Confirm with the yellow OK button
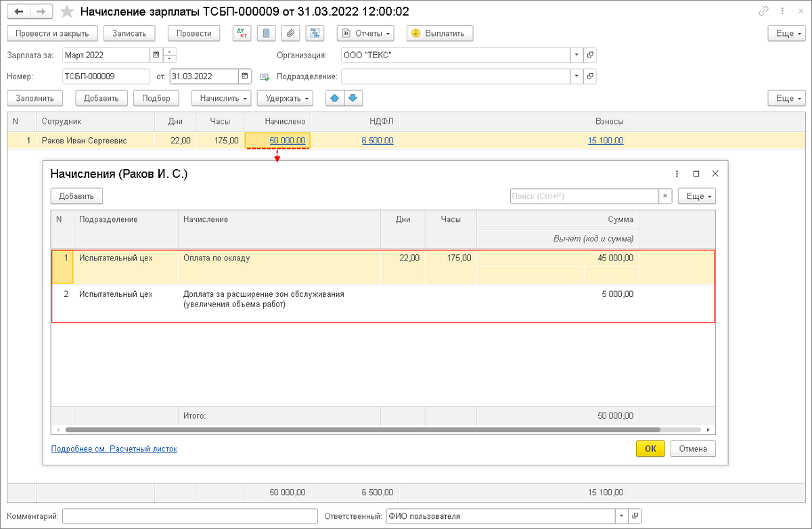This screenshot has height=529, width=812. (x=650, y=448)
